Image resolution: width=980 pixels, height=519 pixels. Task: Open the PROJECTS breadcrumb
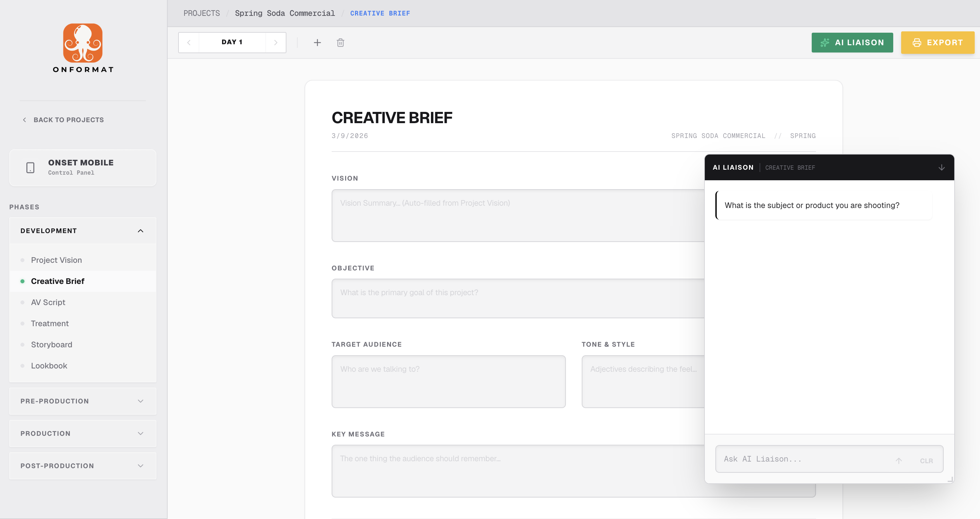[201, 13]
